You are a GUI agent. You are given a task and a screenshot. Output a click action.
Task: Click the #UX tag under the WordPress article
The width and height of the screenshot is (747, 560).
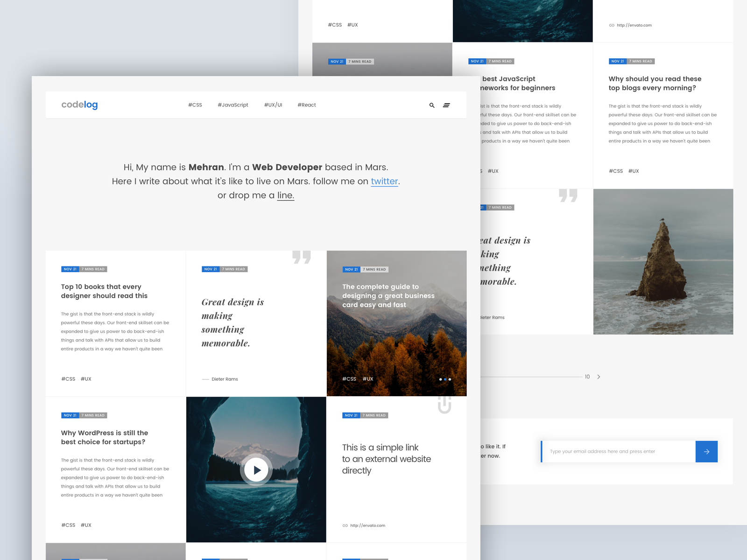[86, 525]
